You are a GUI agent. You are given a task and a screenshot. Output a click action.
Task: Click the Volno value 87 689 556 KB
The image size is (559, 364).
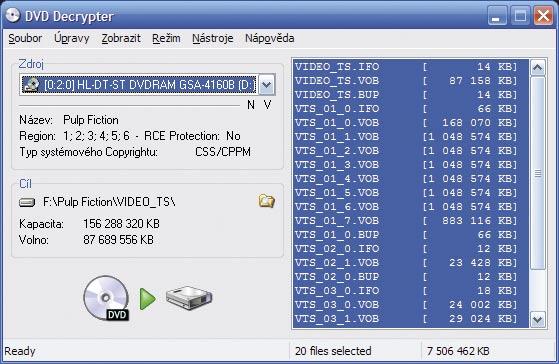click(118, 240)
